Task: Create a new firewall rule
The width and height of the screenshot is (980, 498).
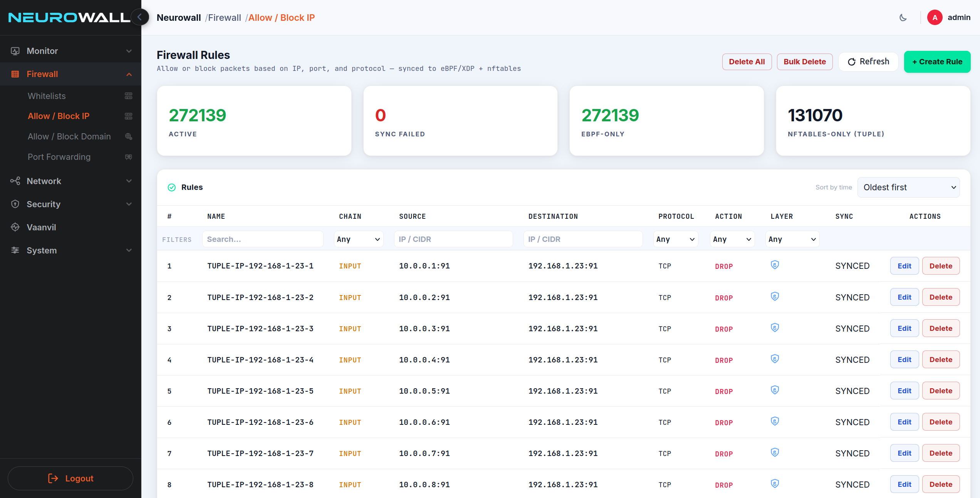Action: coord(937,62)
